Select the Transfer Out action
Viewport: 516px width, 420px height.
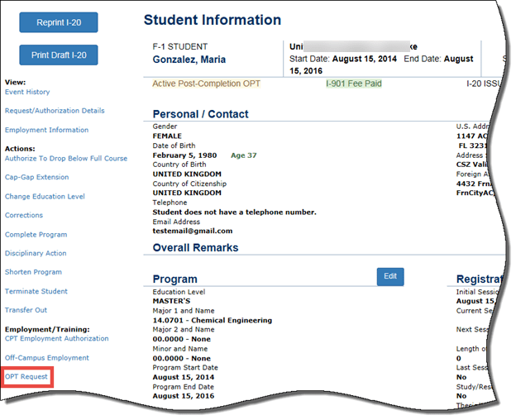[26, 310]
